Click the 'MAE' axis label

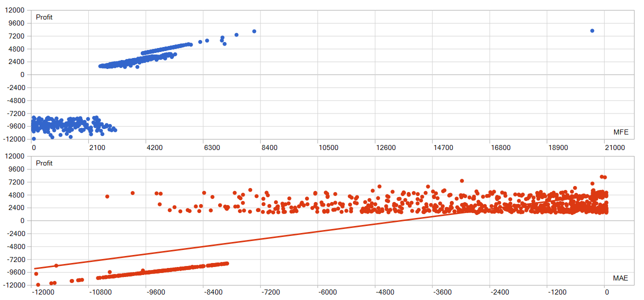pos(621,278)
